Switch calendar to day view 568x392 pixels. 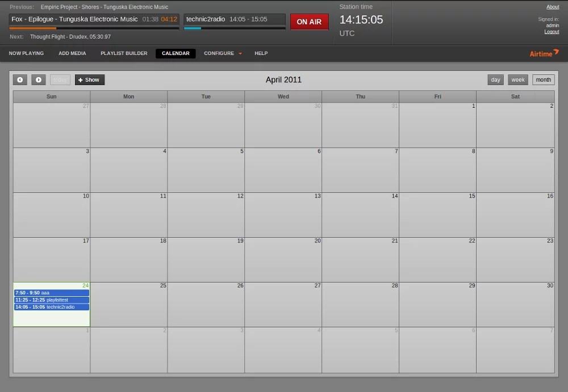(495, 80)
